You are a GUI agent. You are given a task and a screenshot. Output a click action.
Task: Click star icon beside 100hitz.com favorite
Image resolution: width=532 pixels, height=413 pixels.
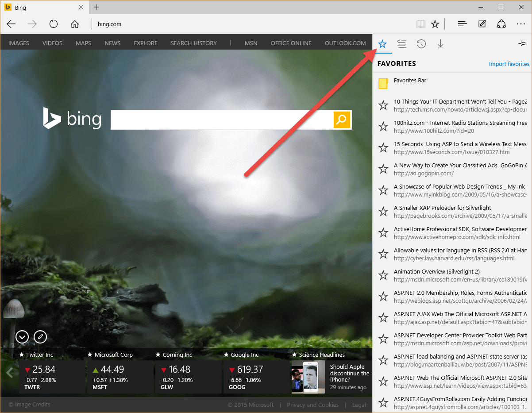(383, 127)
